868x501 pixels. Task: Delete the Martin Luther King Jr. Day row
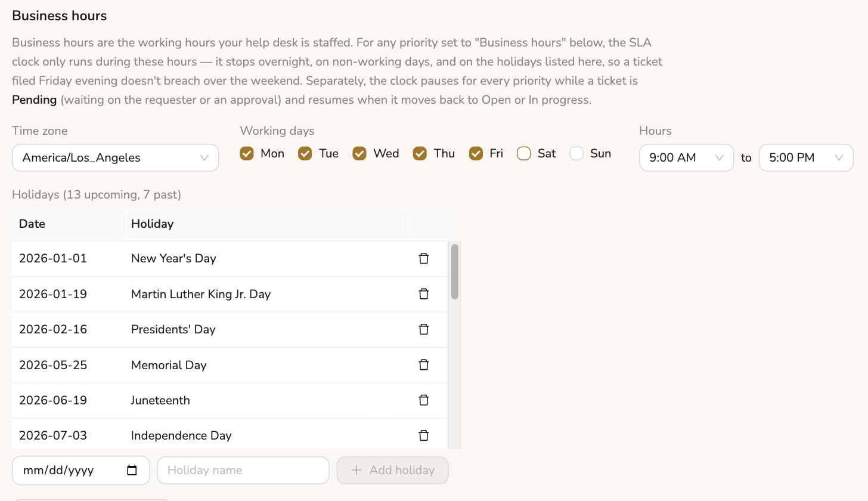tap(424, 293)
